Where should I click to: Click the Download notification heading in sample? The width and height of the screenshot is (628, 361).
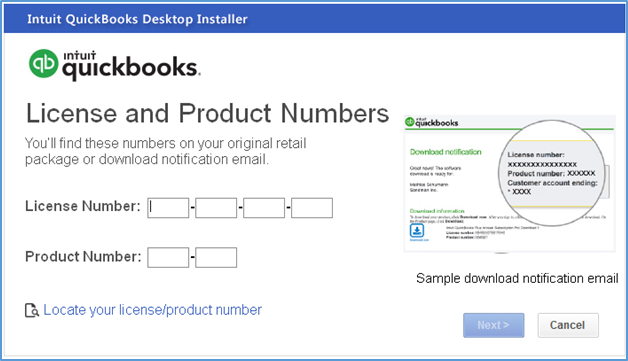445,152
